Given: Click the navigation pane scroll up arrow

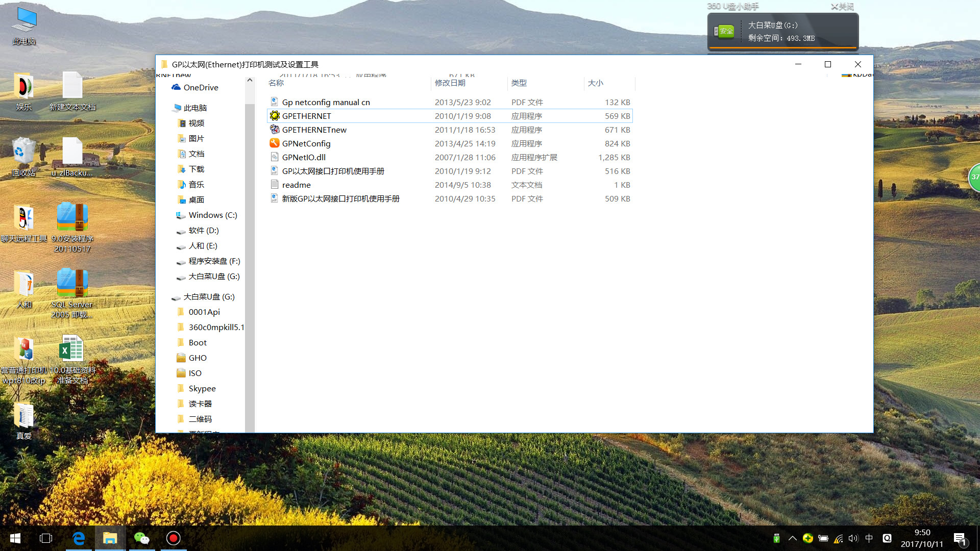Looking at the screenshot, I should pos(250,80).
